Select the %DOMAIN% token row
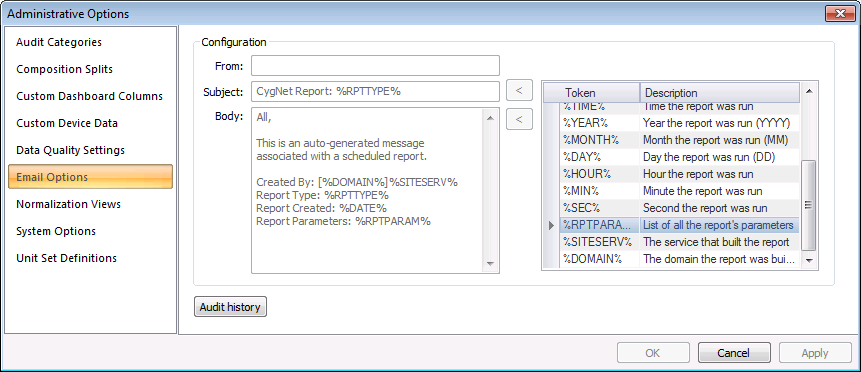Image resolution: width=861 pixels, height=372 pixels. pyautogui.click(x=680, y=259)
